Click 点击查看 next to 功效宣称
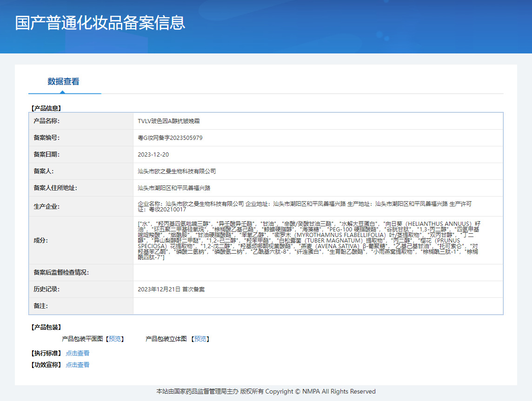The height and width of the screenshot is (401, 532). 77,365
